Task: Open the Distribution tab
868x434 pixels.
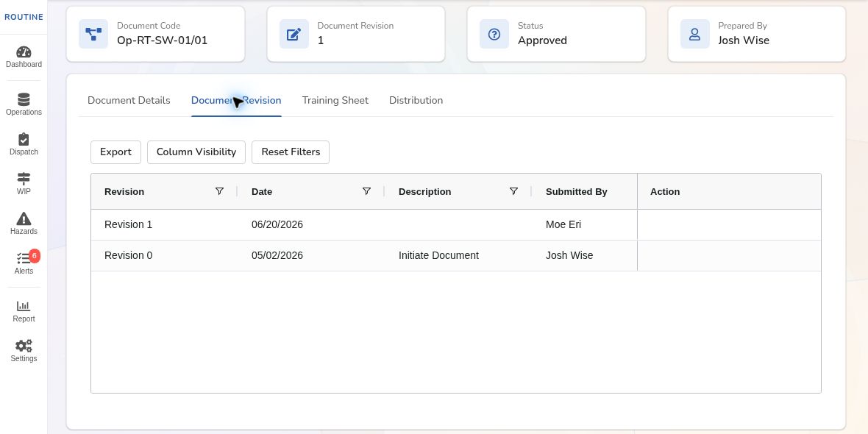Action: 416,100
